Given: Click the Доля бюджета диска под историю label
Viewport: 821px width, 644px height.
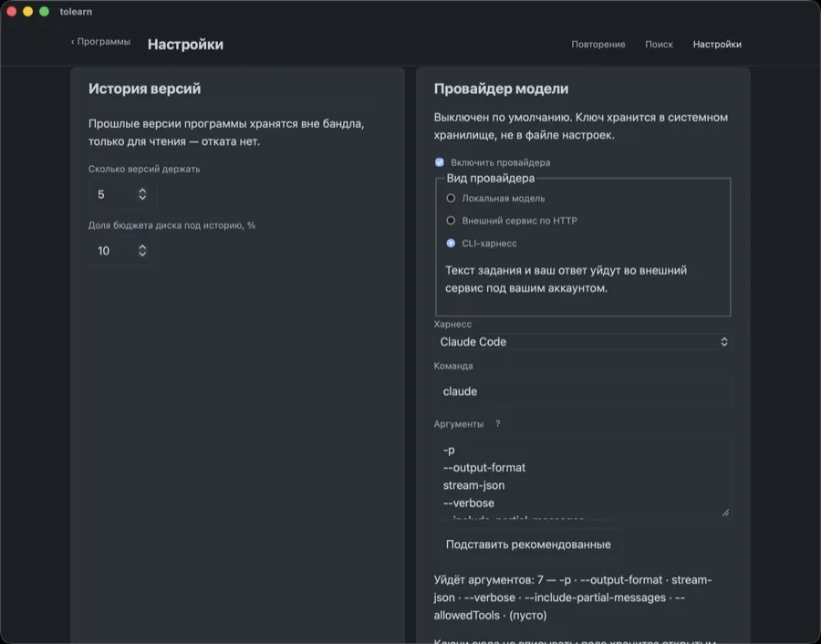Looking at the screenshot, I should coord(171,225).
